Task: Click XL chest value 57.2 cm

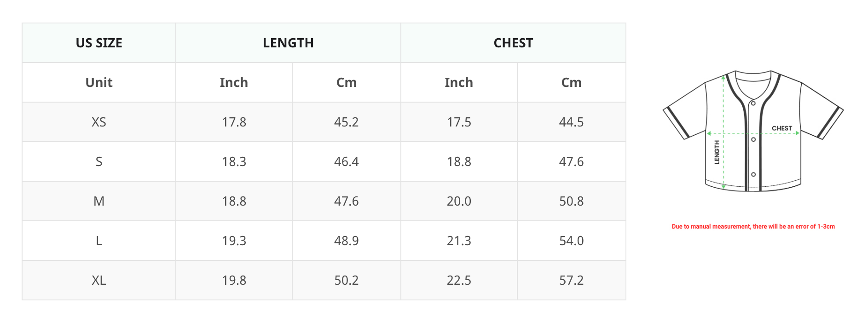Action: tap(571, 280)
